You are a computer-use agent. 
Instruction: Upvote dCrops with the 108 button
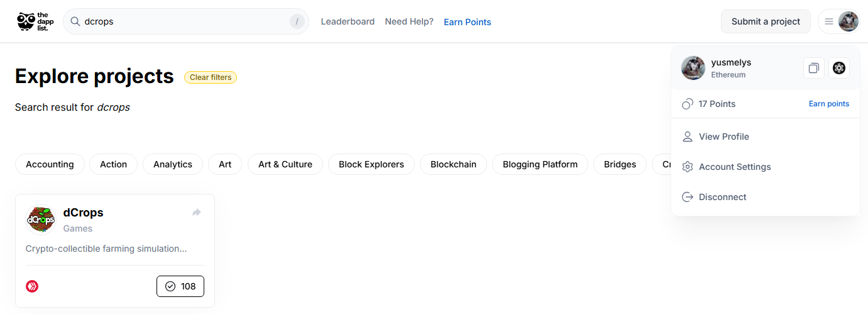(x=180, y=286)
